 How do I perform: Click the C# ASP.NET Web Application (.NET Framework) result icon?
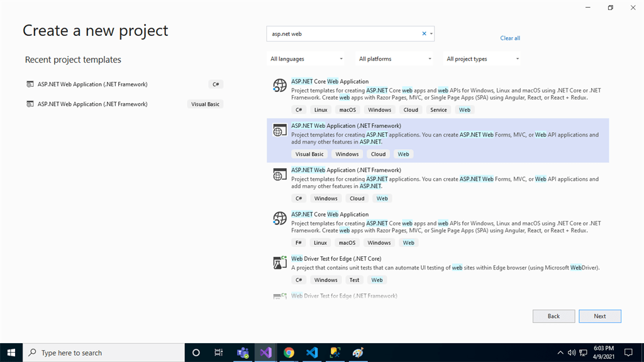pos(280,174)
